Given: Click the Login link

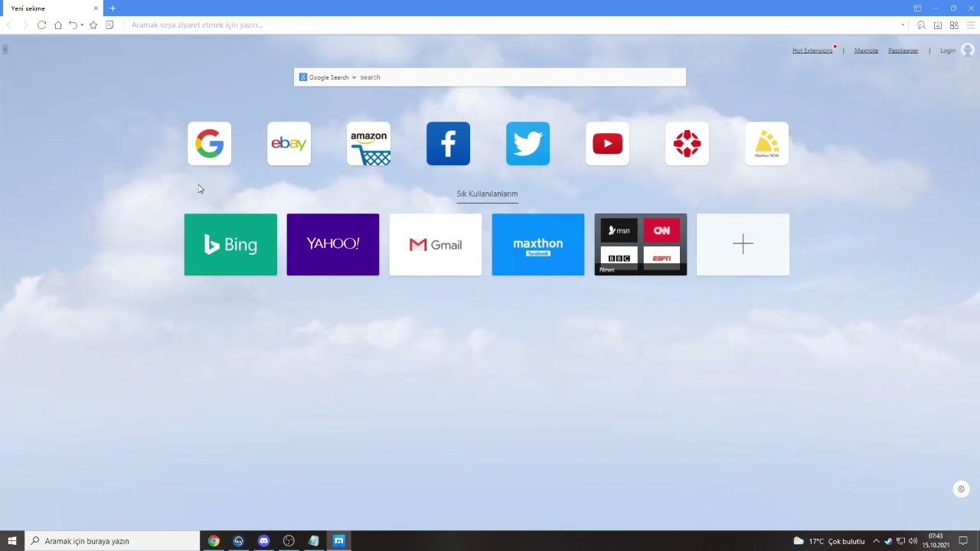Looking at the screenshot, I should pyautogui.click(x=948, y=51).
